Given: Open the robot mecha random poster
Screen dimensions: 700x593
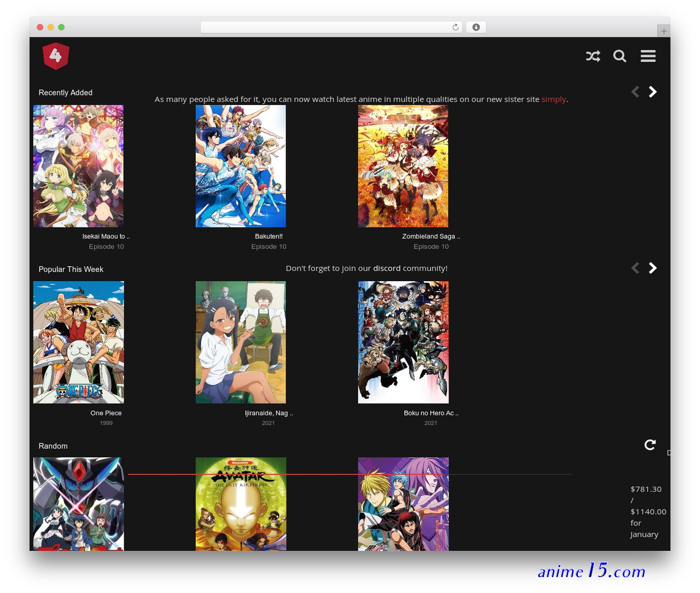Looking at the screenshot, I should point(78,504).
